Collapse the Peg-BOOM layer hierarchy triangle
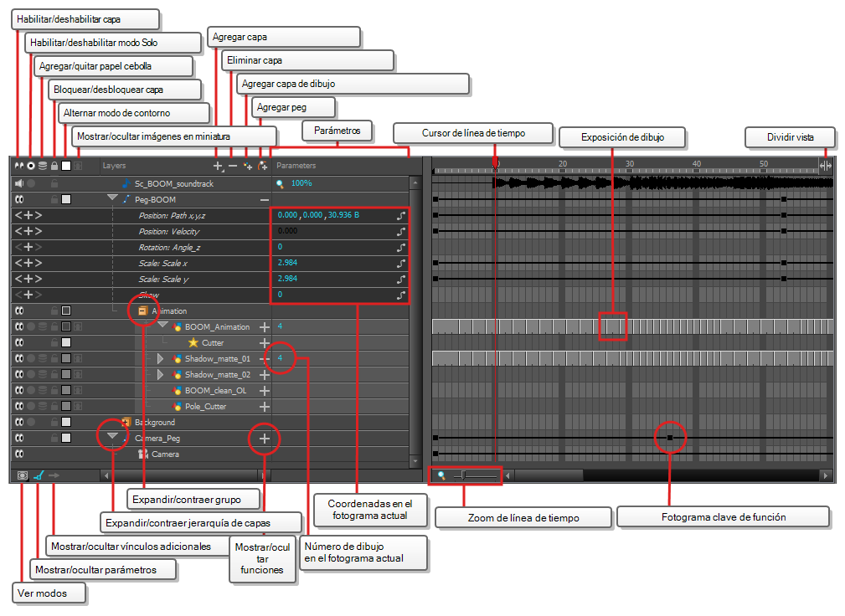Viewport: 845px width, 616px height. [112, 198]
